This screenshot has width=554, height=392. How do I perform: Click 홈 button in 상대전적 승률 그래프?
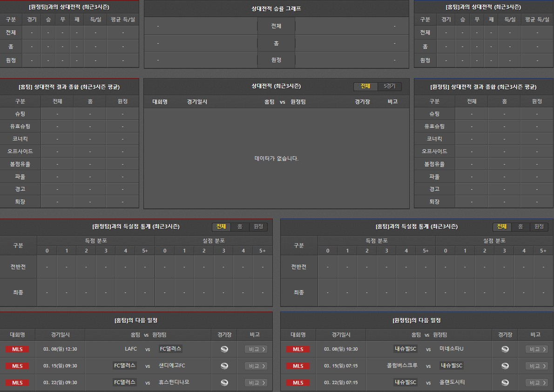tap(276, 43)
